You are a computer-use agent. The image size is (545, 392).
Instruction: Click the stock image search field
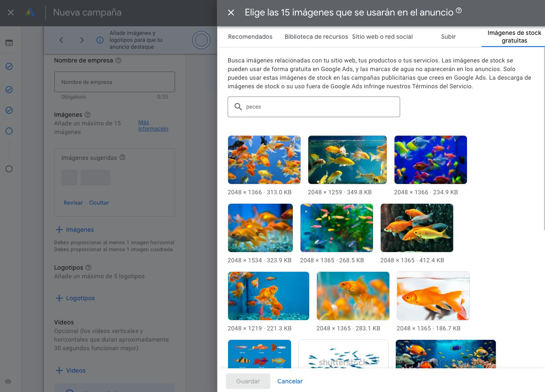pos(319,107)
